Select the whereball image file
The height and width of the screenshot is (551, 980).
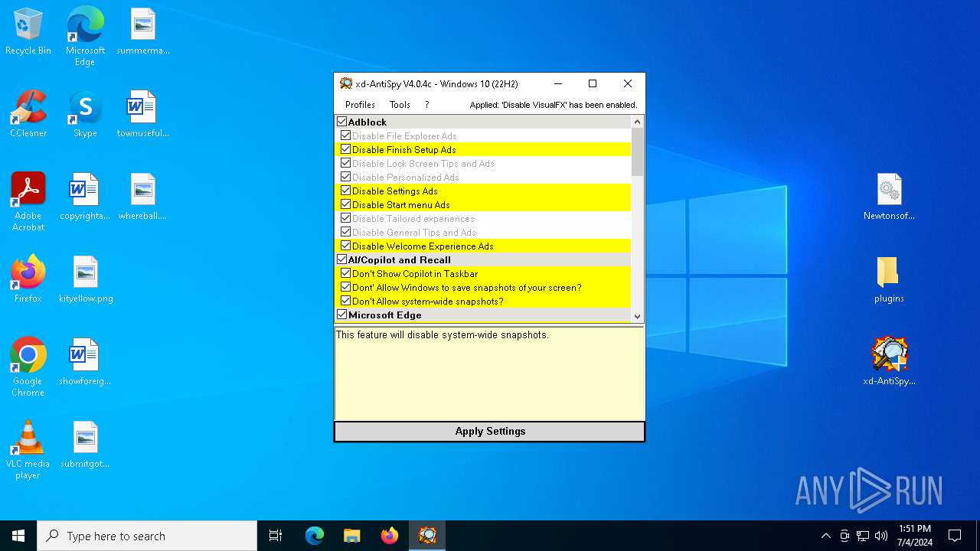(x=143, y=197)
